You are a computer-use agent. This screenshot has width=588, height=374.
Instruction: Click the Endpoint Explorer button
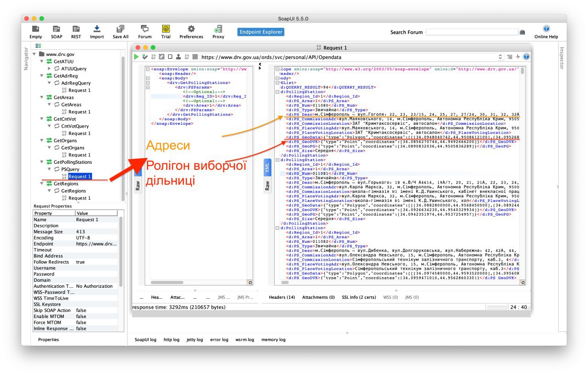[x=261, y=32]
